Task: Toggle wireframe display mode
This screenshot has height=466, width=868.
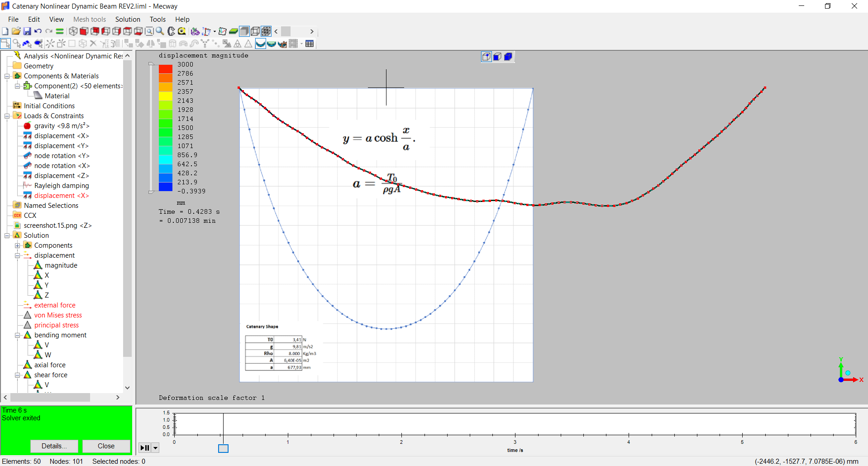Action: click(x=255, y=31)
